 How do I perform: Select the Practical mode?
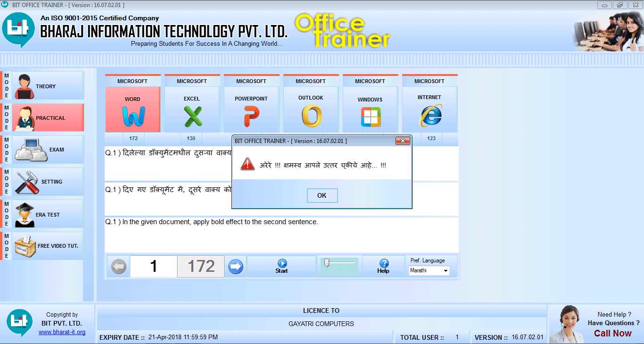click(x=47, y=117)
